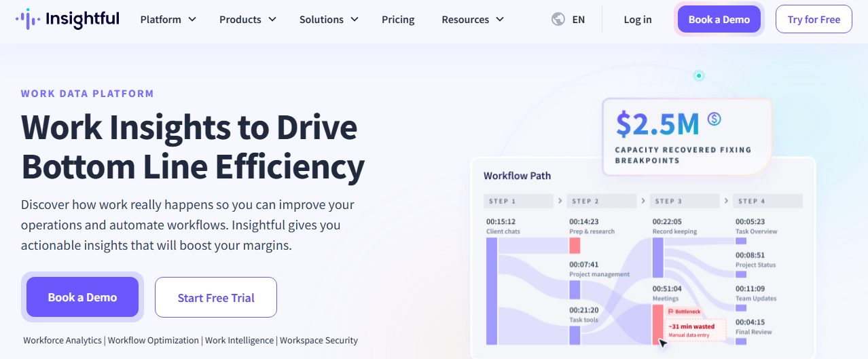Click the Work Intelligence link
Viewport: 868px width, 359px height.
pyautogui.click(x=239, y=341)
